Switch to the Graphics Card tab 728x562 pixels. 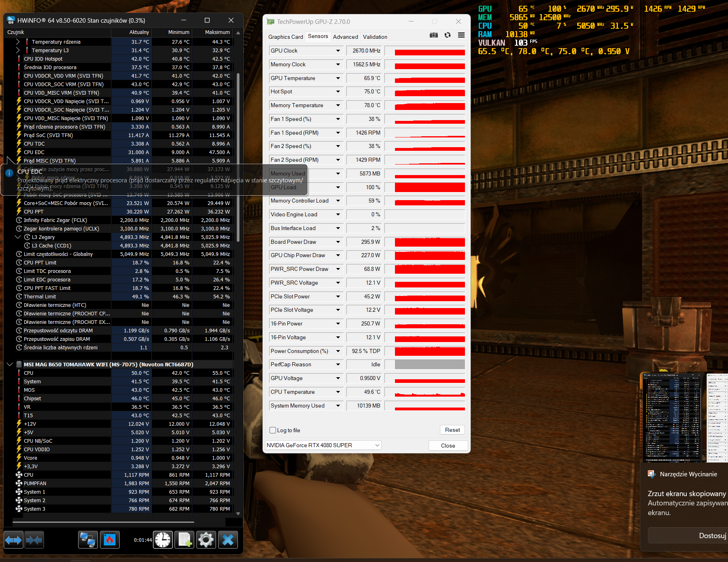point(286,37)
